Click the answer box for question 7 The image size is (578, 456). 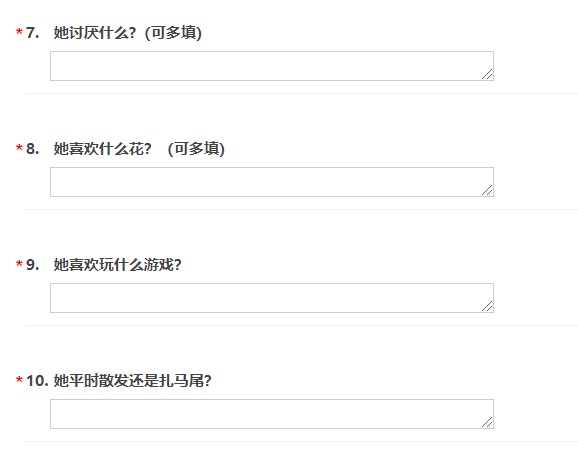[272, 66]
